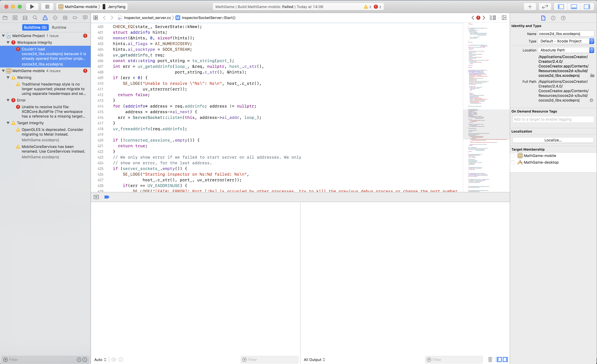The width and height of the screenshot is (597, 364).
Task: Click the Library plus button
Action: click(530, 7)
